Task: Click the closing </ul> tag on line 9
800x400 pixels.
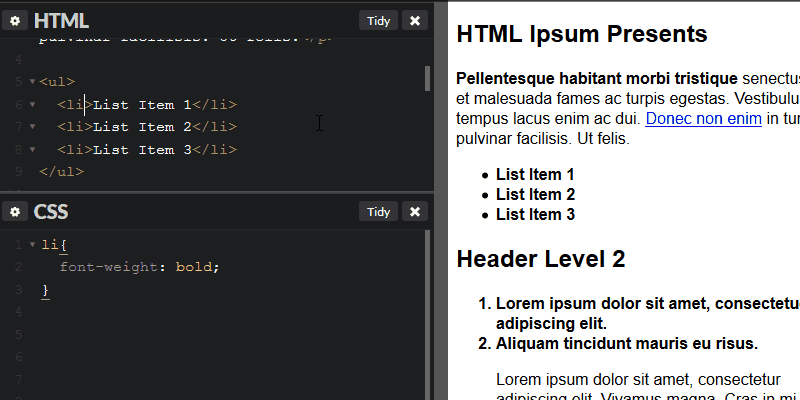Action: (x=62, y=172)
